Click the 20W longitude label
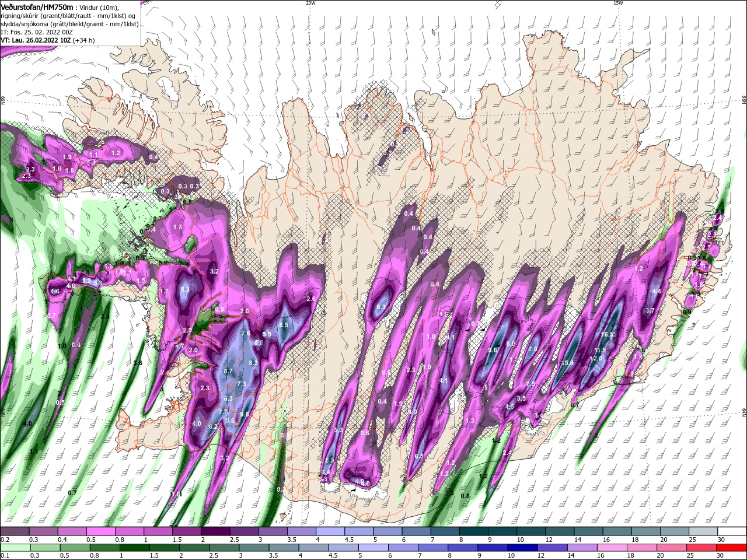 click(x=310, y=3)
